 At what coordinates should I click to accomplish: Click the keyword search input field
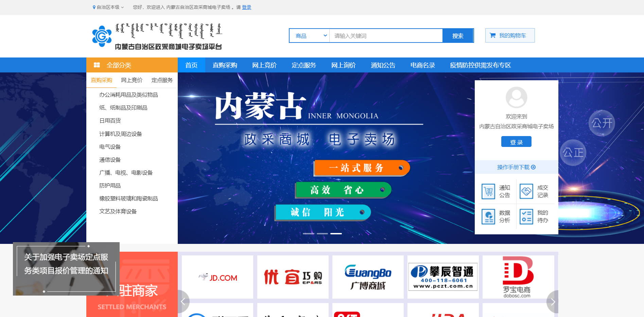coord(386,35)
